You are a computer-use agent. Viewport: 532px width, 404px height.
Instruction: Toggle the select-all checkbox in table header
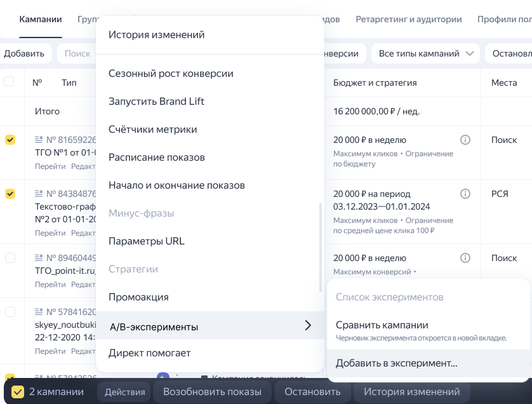coord(9,81)
